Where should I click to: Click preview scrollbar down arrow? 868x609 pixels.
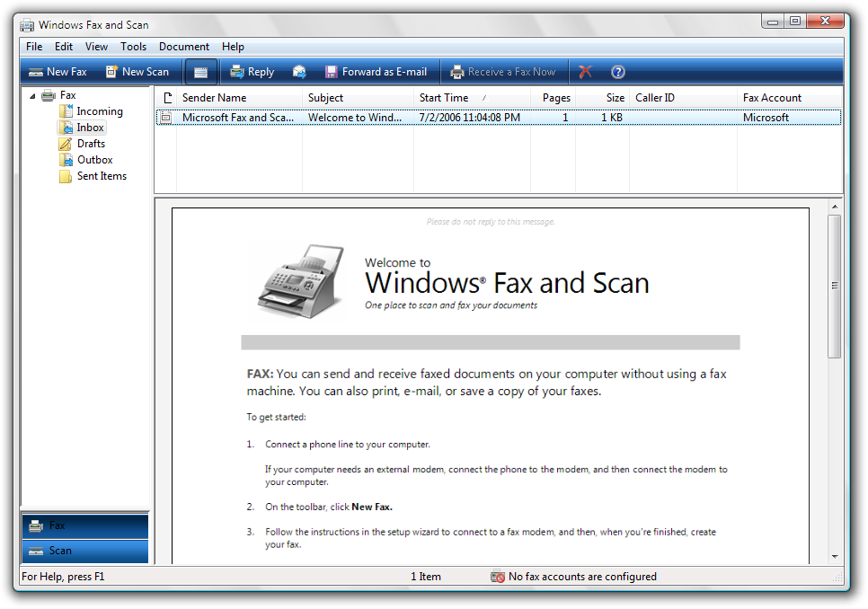835,556
